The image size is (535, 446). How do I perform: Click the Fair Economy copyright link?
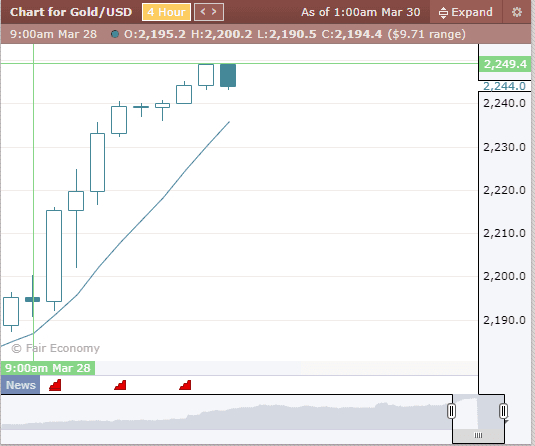click(x=56, y=348)
